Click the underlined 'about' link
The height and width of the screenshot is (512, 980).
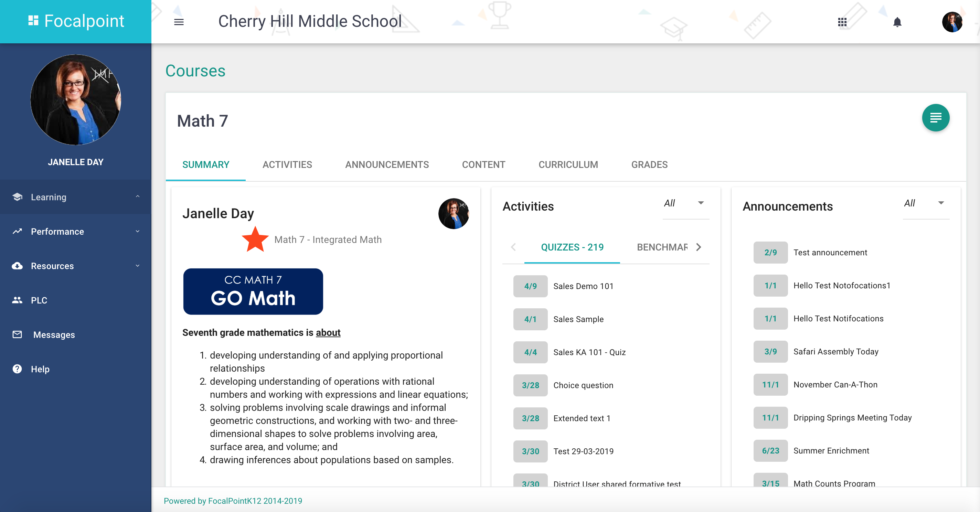[328, 332]
